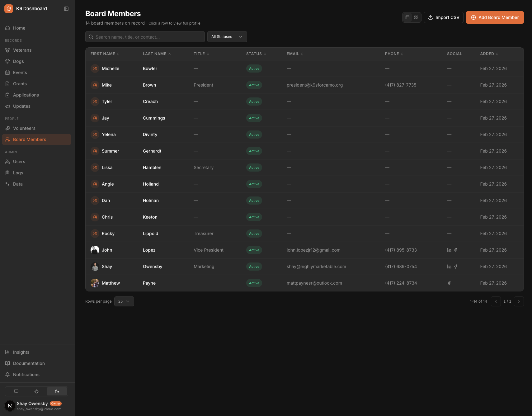This screenshot has height=416, width=532.
Task: Enable light theme with sun icon
Action: tap(36, 391)
